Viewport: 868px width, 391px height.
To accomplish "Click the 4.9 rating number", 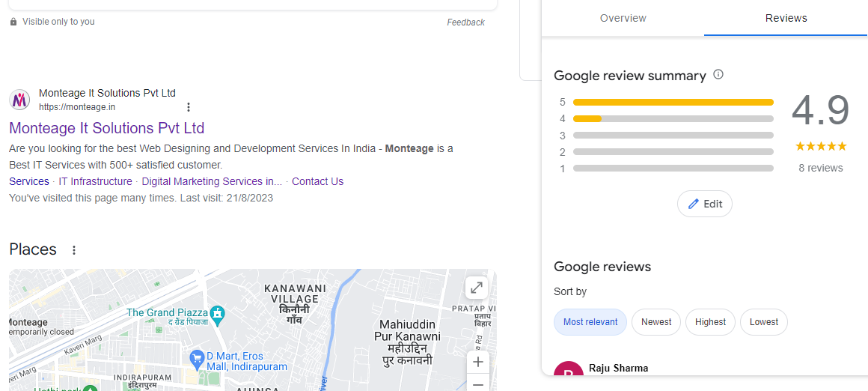I will click(820, 111).
